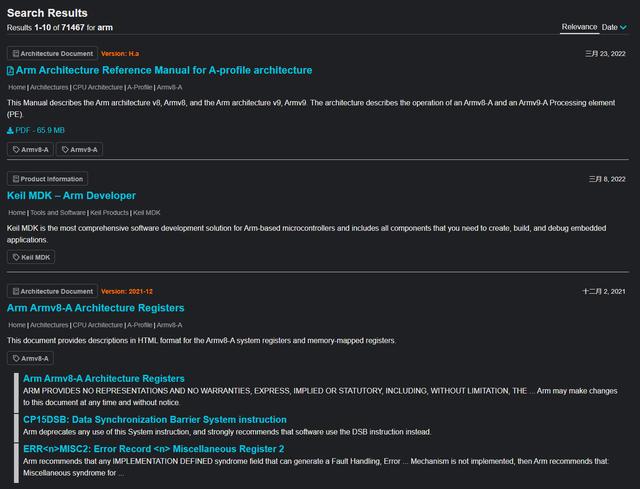
Task: Open CPU Architecture breadcrumb in Armv8-A Registers result
Action: click(98, 325)
